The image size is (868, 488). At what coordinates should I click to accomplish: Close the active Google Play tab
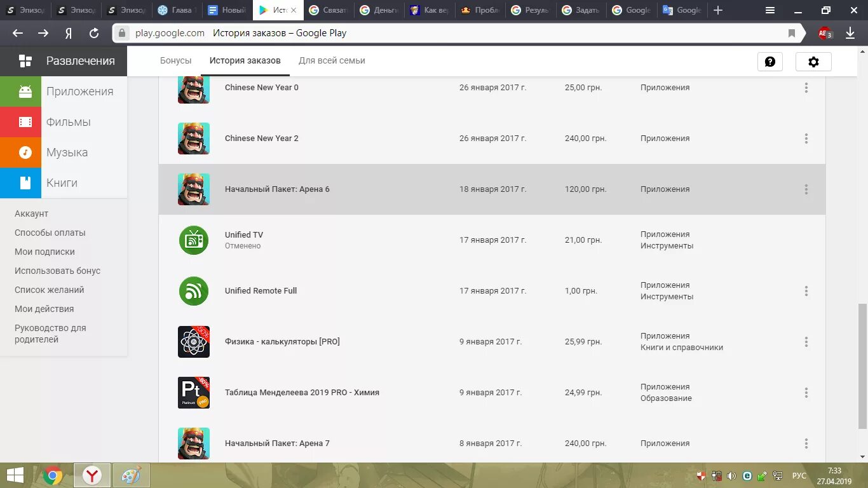pyautogui.click(x=294, y=10)
